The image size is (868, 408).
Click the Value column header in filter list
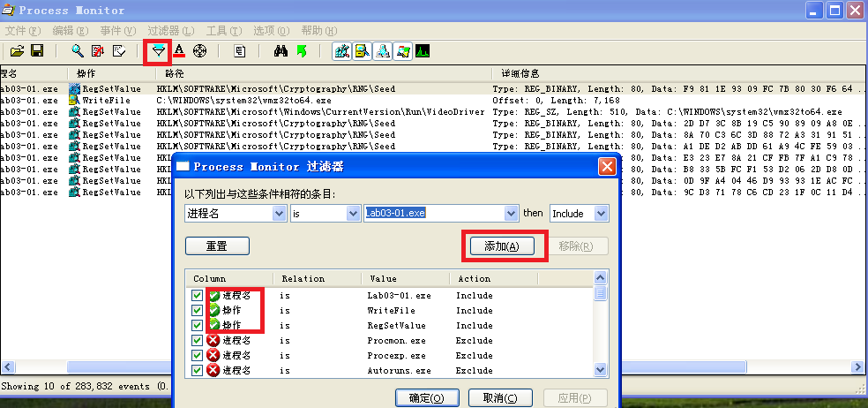coord(406,279)
